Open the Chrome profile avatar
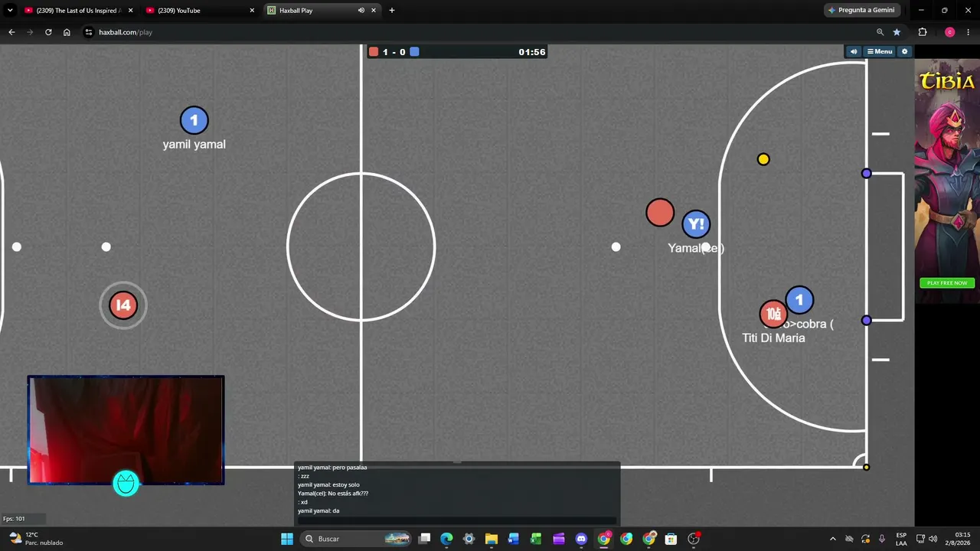 [949, 32]
